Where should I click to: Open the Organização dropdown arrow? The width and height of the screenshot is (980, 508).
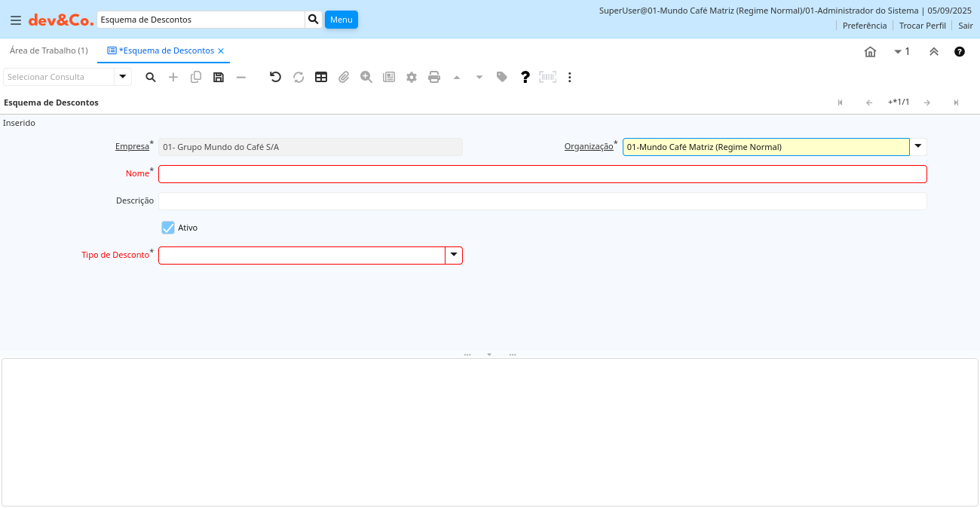918,147
